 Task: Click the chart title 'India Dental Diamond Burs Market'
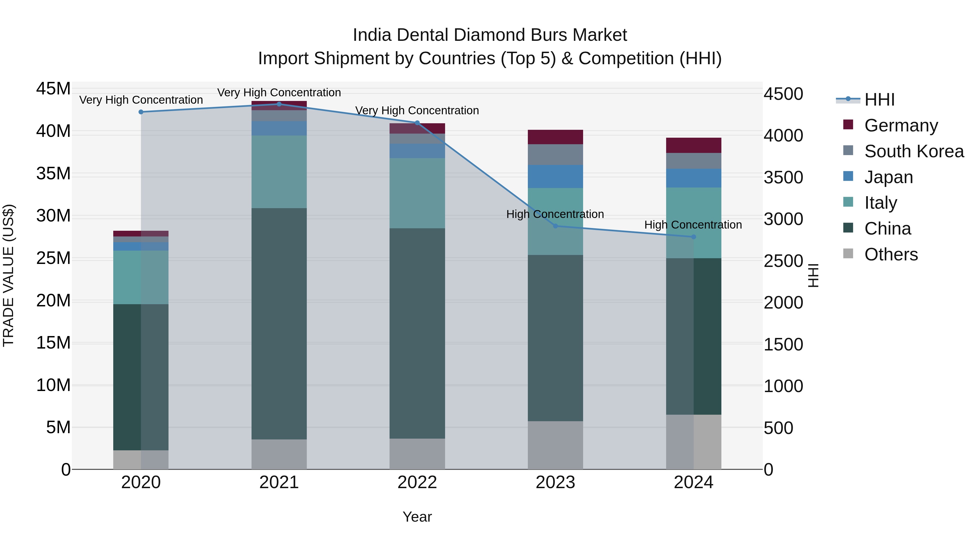click(x=490, y=35)
